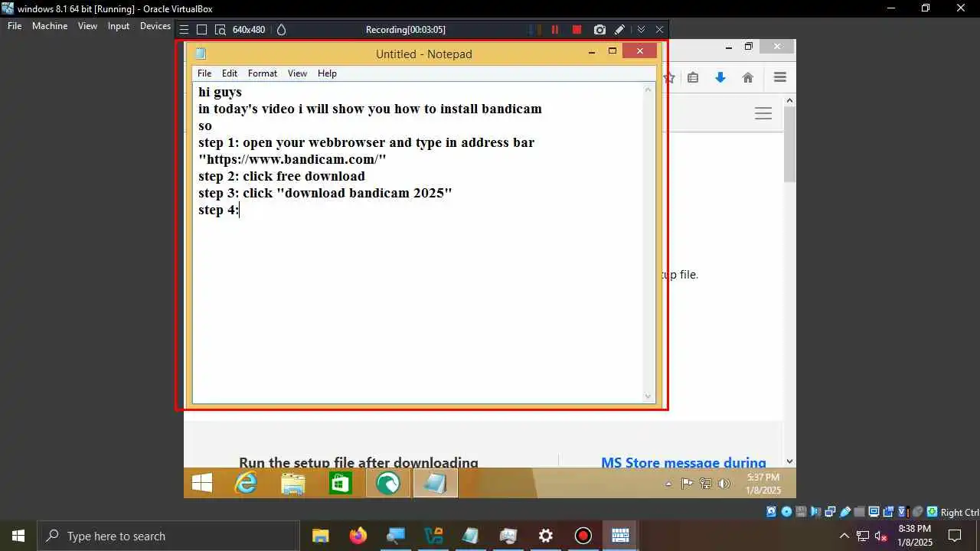Click "MS Store message during" link
The image size is (980, 551).
684,462
